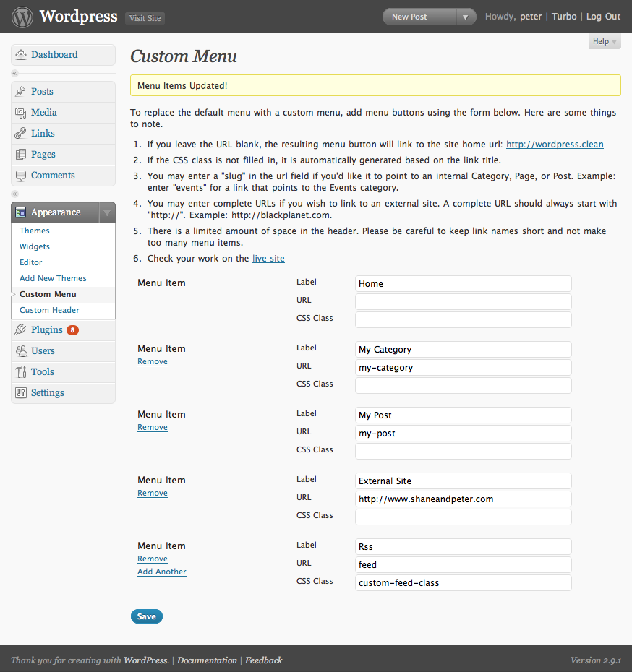Screen dimensions: 632x672
Task: Click the Log Out link
Action: (603, 17)
